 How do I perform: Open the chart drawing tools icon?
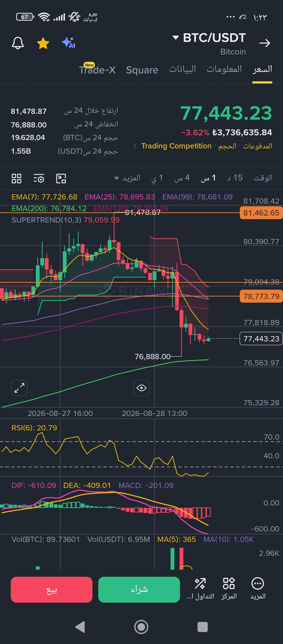(61, 179)
